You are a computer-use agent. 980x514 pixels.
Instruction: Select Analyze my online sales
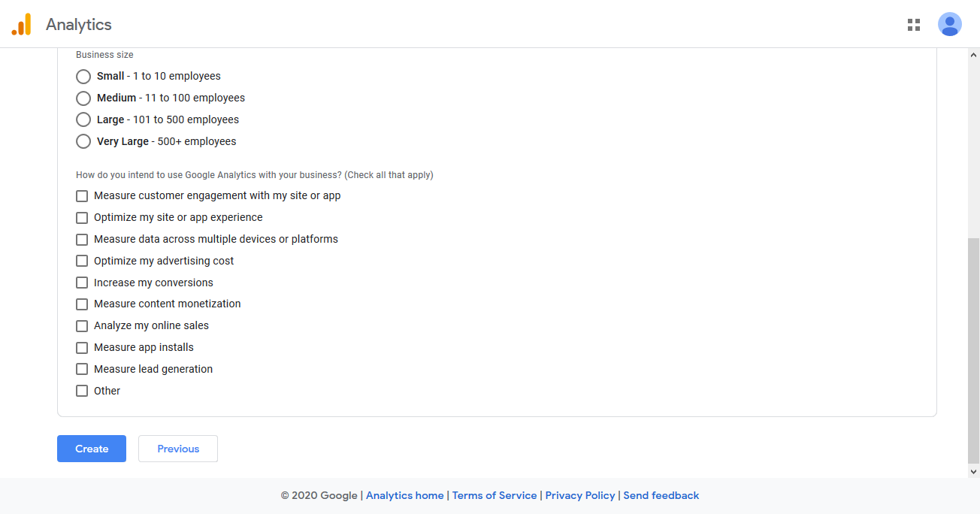[x=82, y=325]
